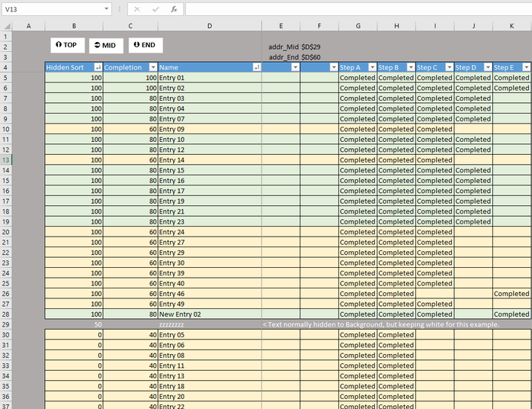The image size is (532, 409).
Task: Click the Select All corner triangle
Action: [6, 26]
